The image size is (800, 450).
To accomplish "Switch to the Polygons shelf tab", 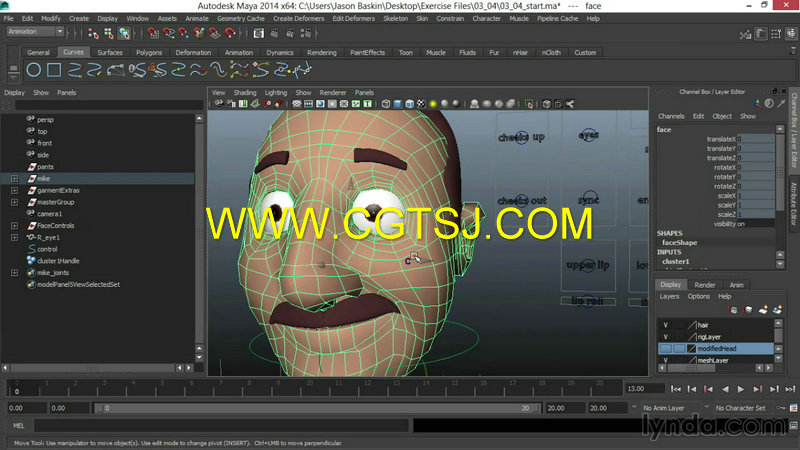I will [x=149, y=53].
